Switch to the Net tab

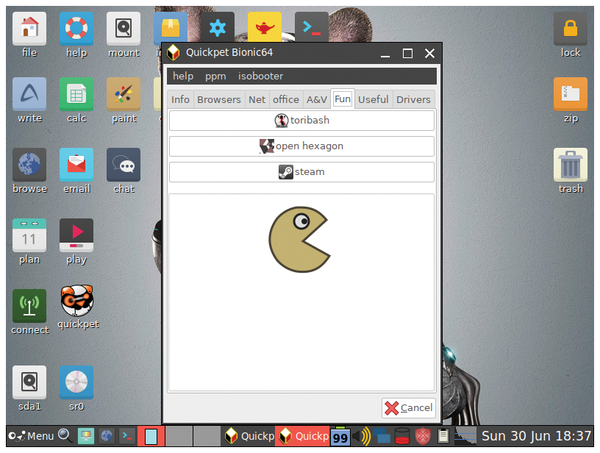(x=257, y=99)
